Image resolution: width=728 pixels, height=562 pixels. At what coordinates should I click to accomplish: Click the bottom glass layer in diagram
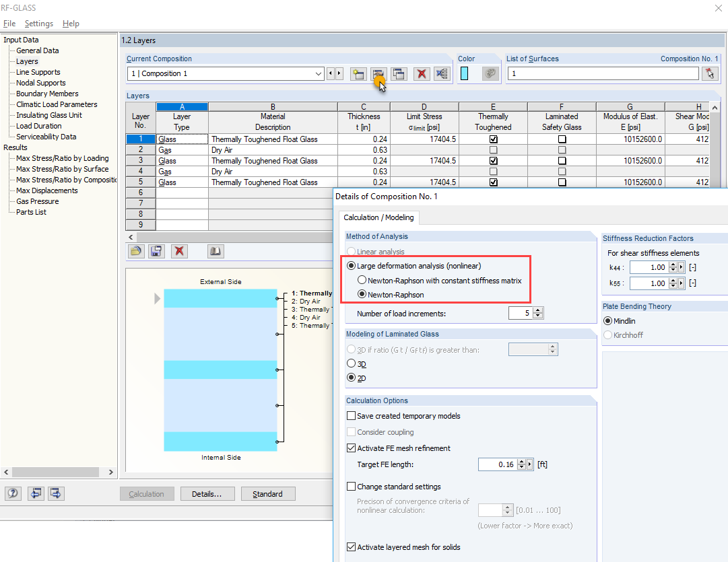pyautogui.click(x=220, y=442)
